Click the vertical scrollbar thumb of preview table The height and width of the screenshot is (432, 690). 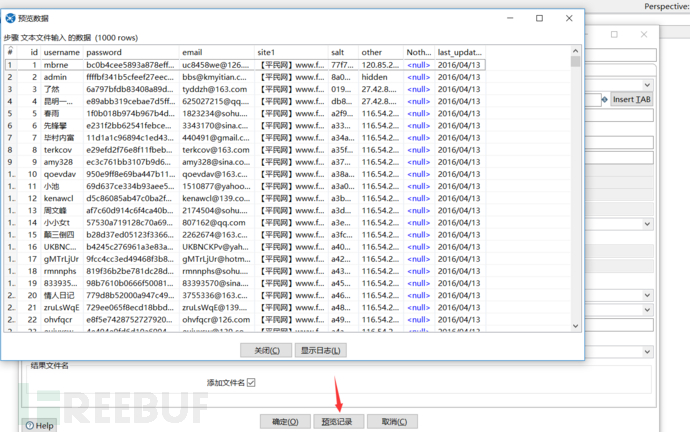coord(575,61)
